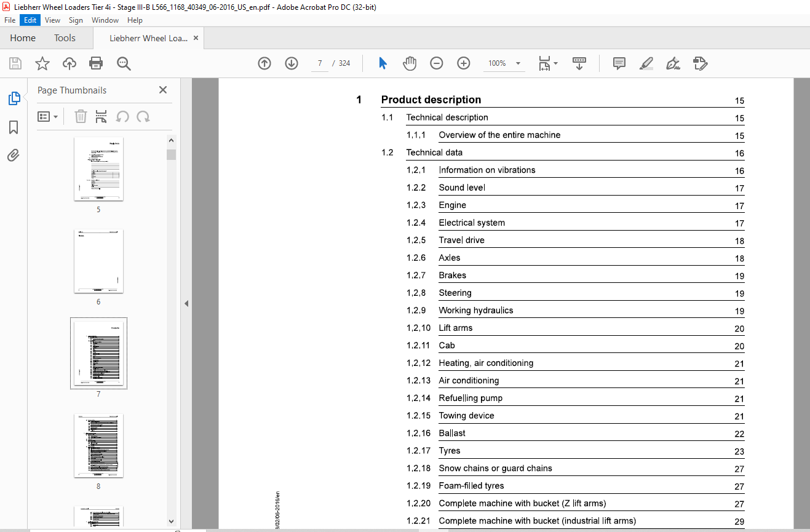Viewport: 810px width, 532px height.
Task: Open the View menu
Action: click(x=53, y=20)
